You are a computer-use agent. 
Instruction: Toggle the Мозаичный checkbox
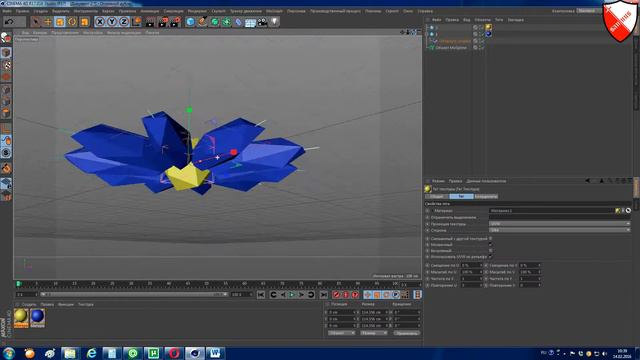490,244
